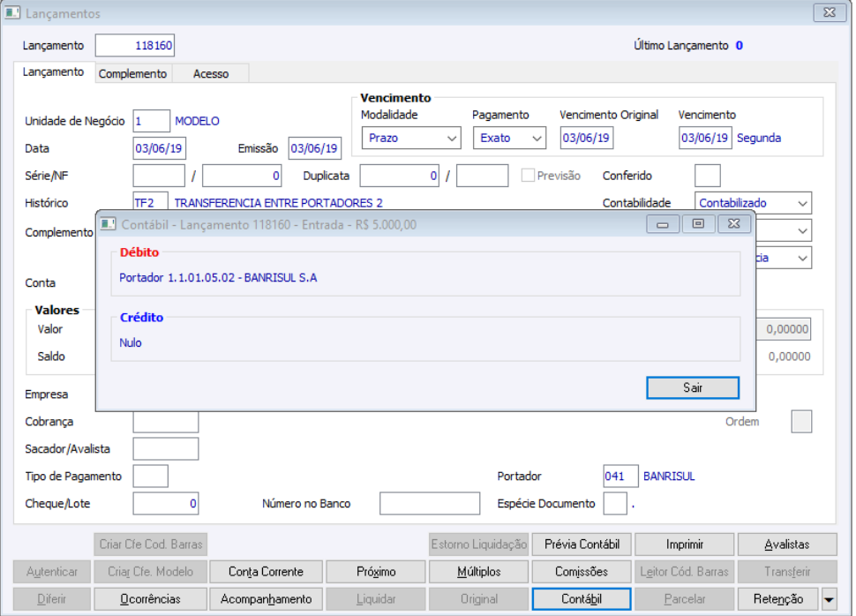
Task: Click the Histórico code field TF2
Action: (x=151, y=201)
